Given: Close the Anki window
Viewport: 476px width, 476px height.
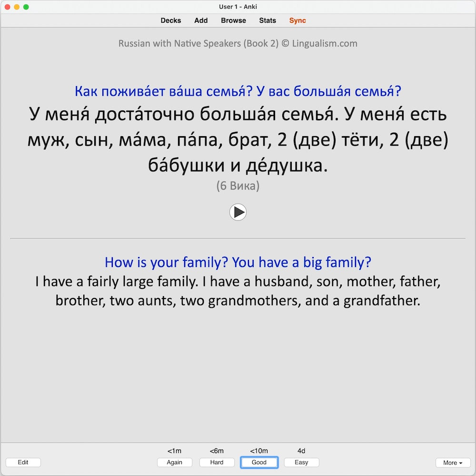Looking at the screenshot, I should coord(7,7).
